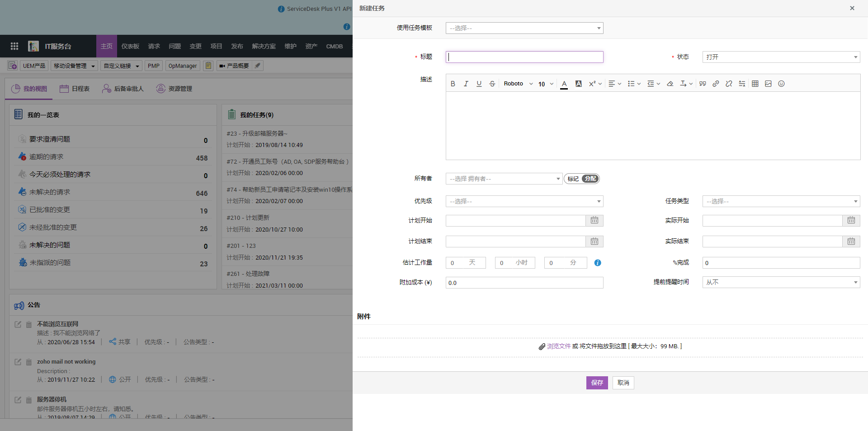This screenshot has height=431, width=868.
Task: Click into the 标题 input field
Action: click(x=524, y=57)
